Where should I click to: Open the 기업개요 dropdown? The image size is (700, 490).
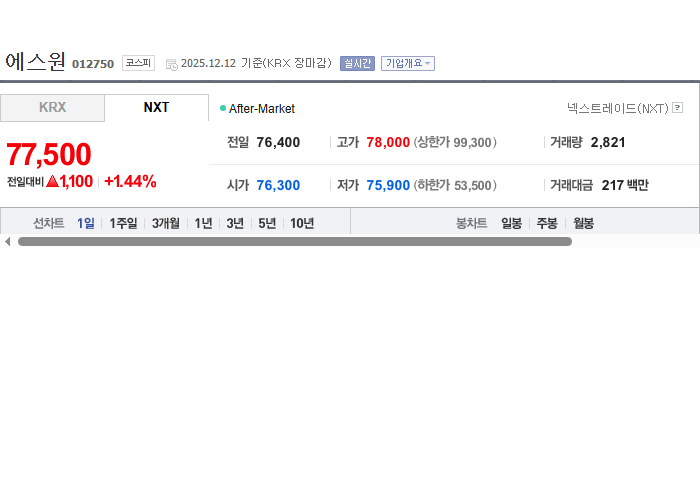click(x=408, y=63)
